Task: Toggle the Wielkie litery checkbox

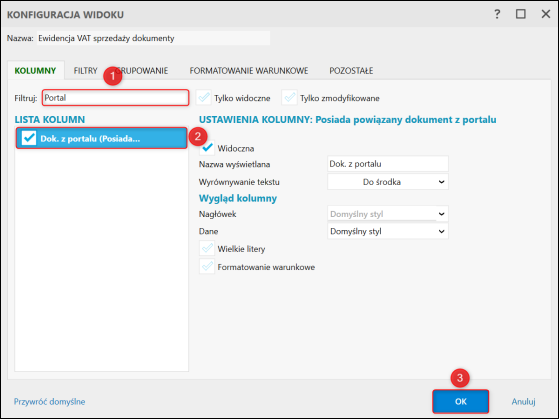Action: (x=207, y=249)
